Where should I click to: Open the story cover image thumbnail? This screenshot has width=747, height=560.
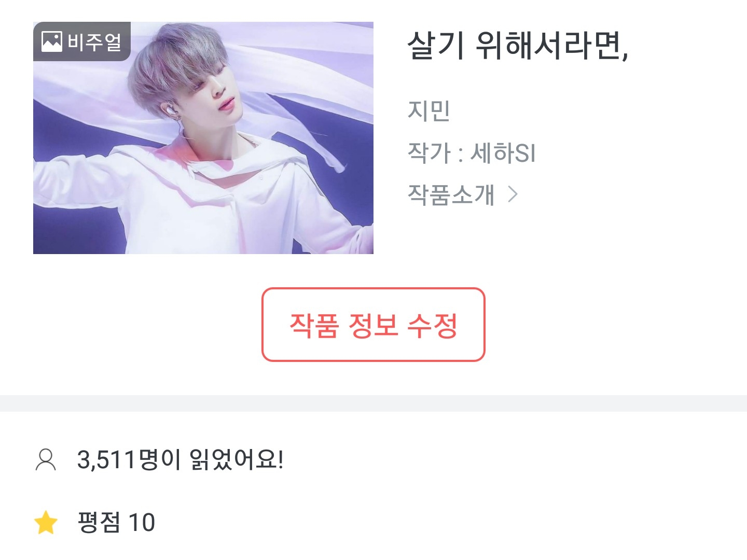[203, 138]
